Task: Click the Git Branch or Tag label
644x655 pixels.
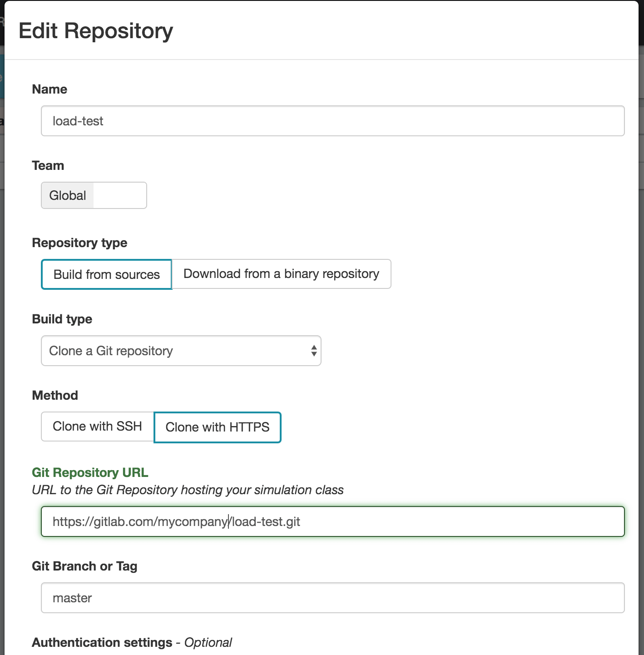Action: pyautogui.click(x=84, y=566)
